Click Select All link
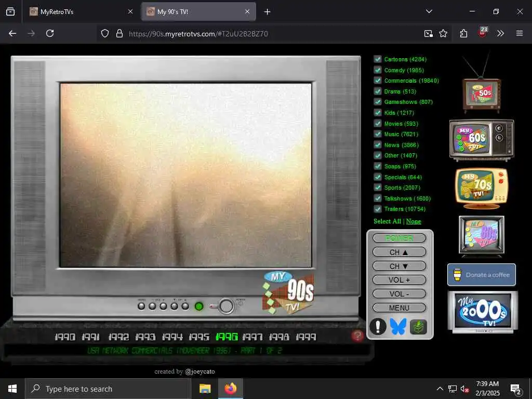532x399 pixels. 387,221
